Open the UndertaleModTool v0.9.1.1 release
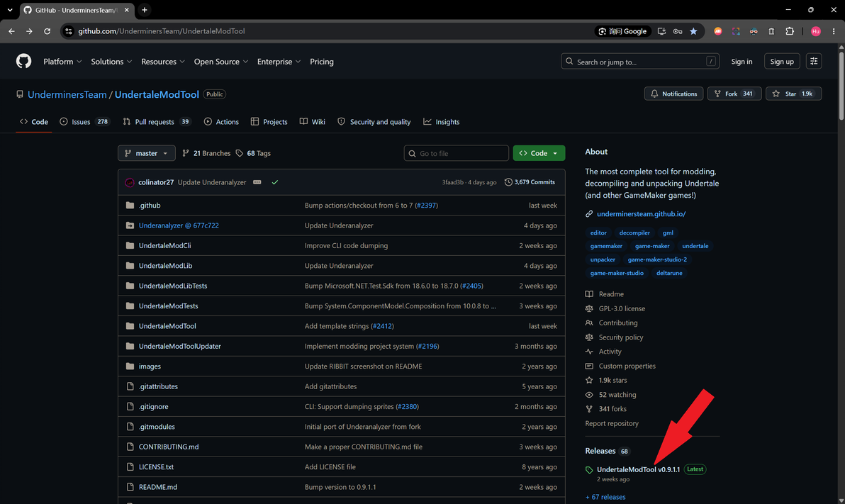 tap(638, 469)
